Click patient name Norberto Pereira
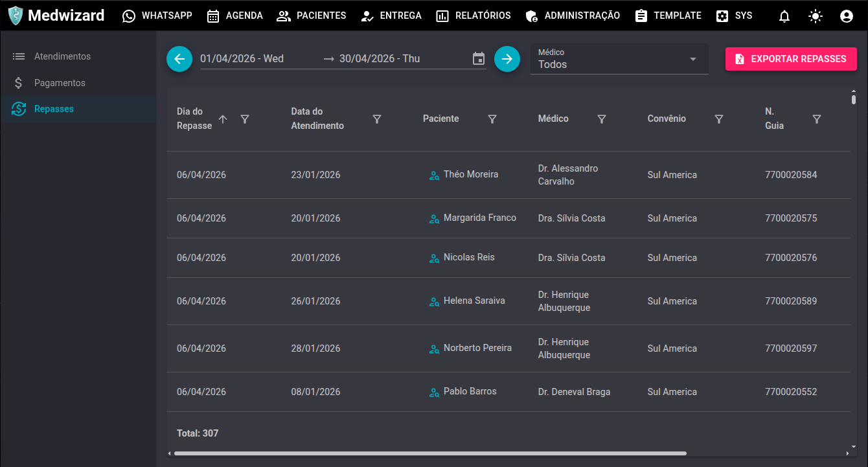Screen dimensions: 868x467 point(477,348)
